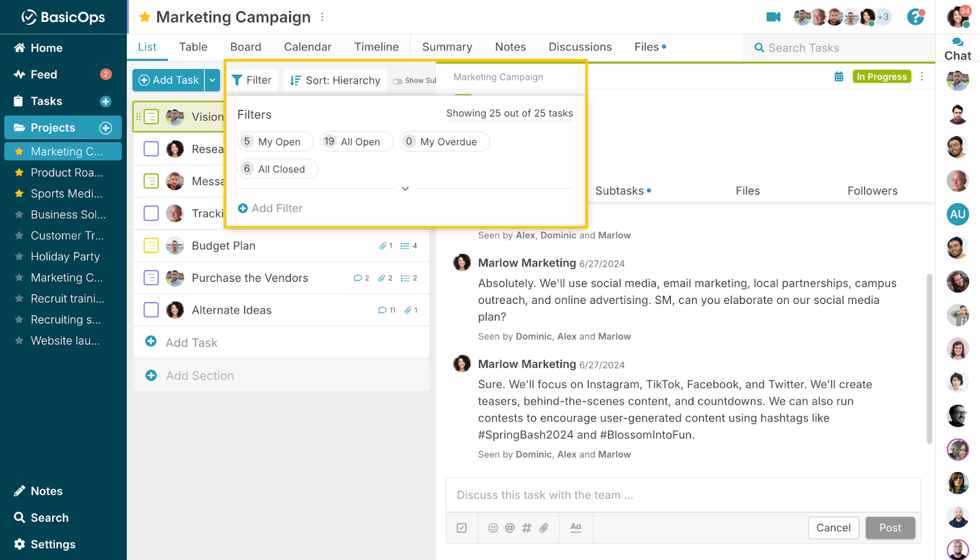
Task: Start a video call from the top bar
Action: click(x=773, y=17)
